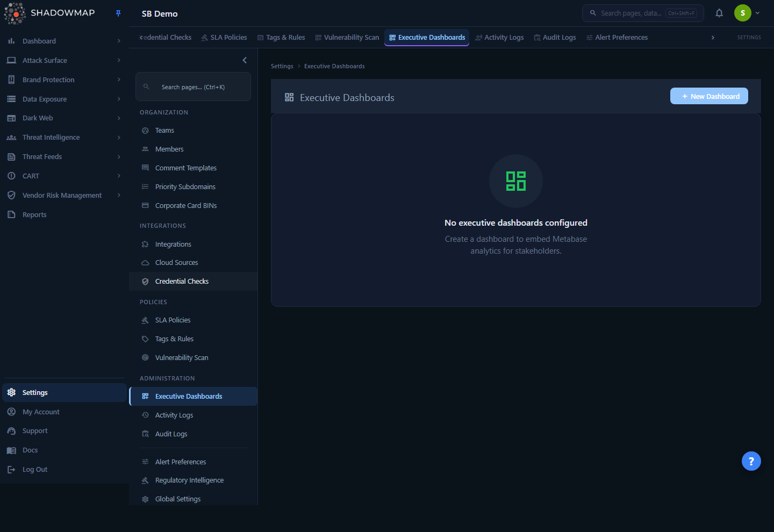774x532 pixels.
Task: Create a New Dashboard
Action: coord(709,96)
